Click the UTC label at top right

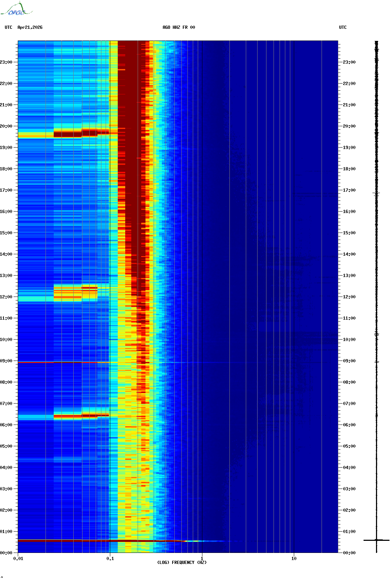pyautogui.click(x=343, y=27)
